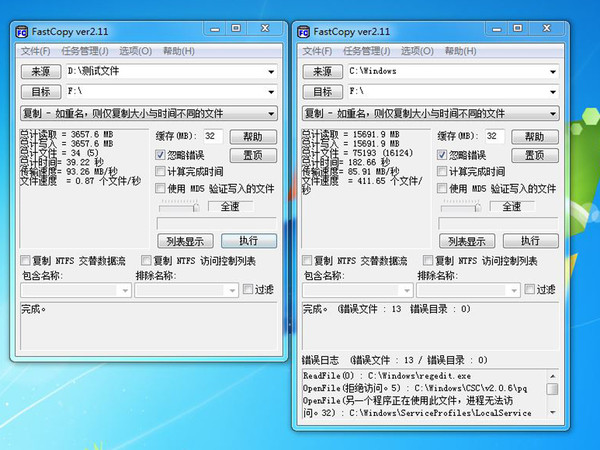Screen dimensions: 600x450
Task: Click 帮助 button in left window
Action: coord(253,137)
